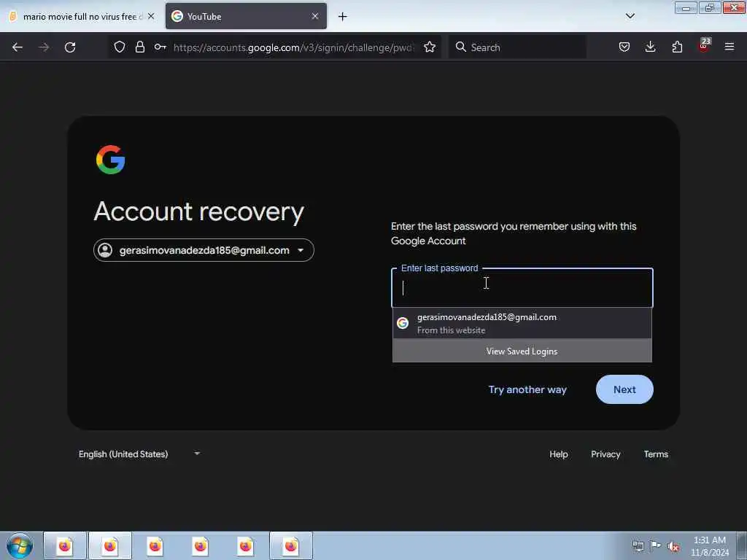Switch to the mario movie tab
Image resolution: width=747 pixels, height=560 pixels.
point(81,16)
